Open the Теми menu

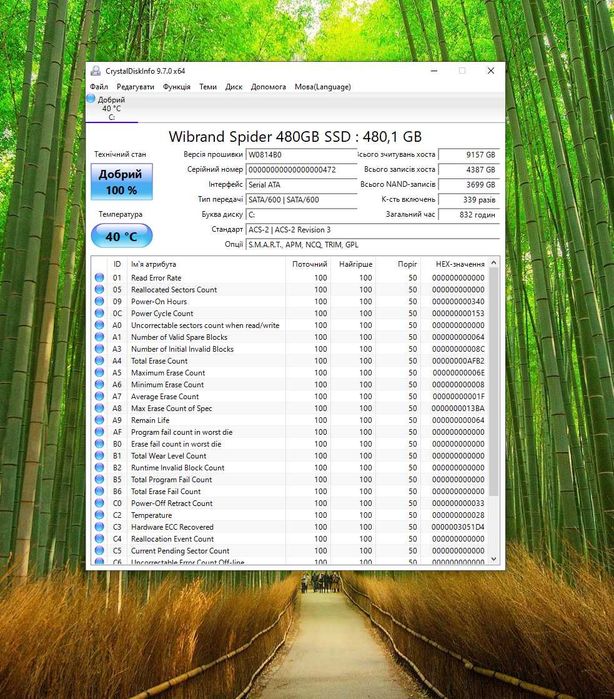[x=208, y=86]
